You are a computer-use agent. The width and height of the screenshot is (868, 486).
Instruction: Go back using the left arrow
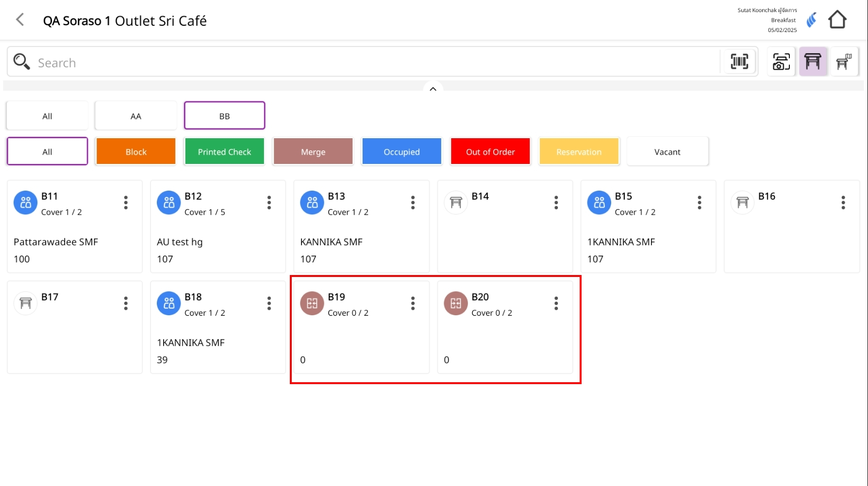20,20
